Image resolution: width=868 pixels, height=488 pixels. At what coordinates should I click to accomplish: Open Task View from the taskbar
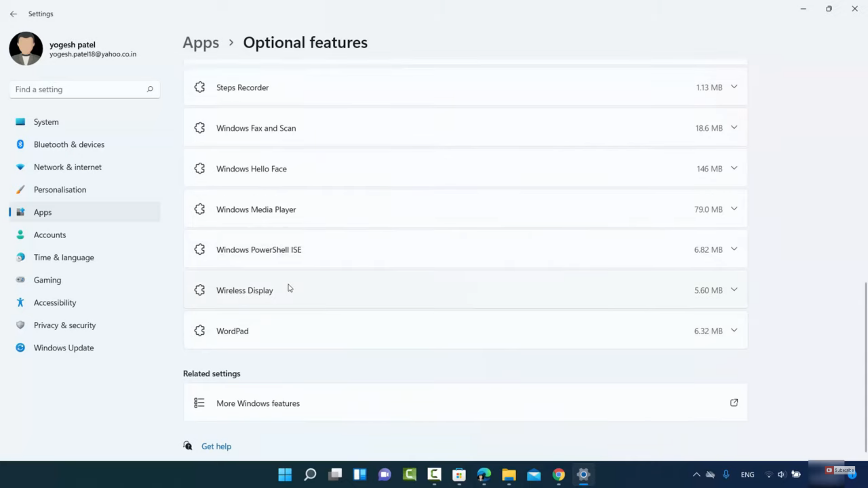click(335, 474)
